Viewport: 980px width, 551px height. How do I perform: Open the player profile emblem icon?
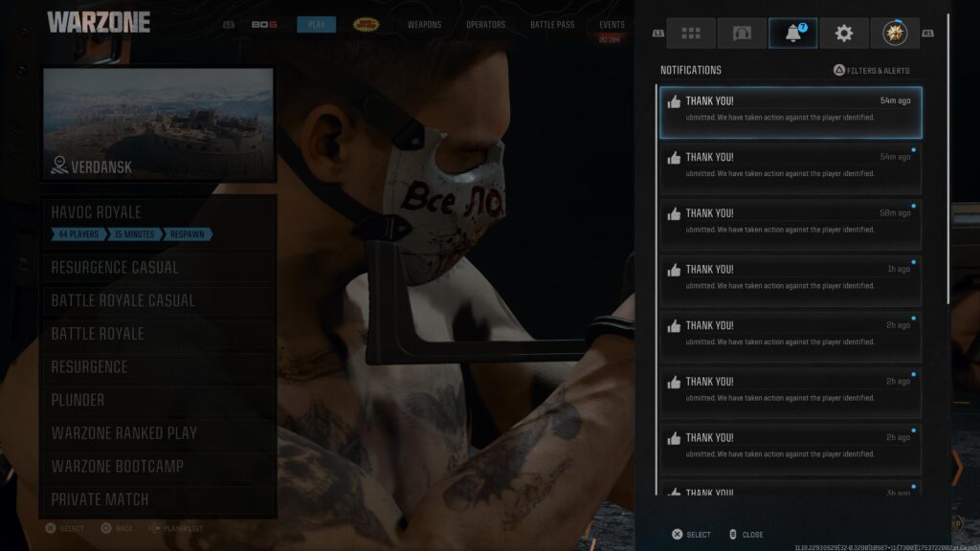coord(895,33)
